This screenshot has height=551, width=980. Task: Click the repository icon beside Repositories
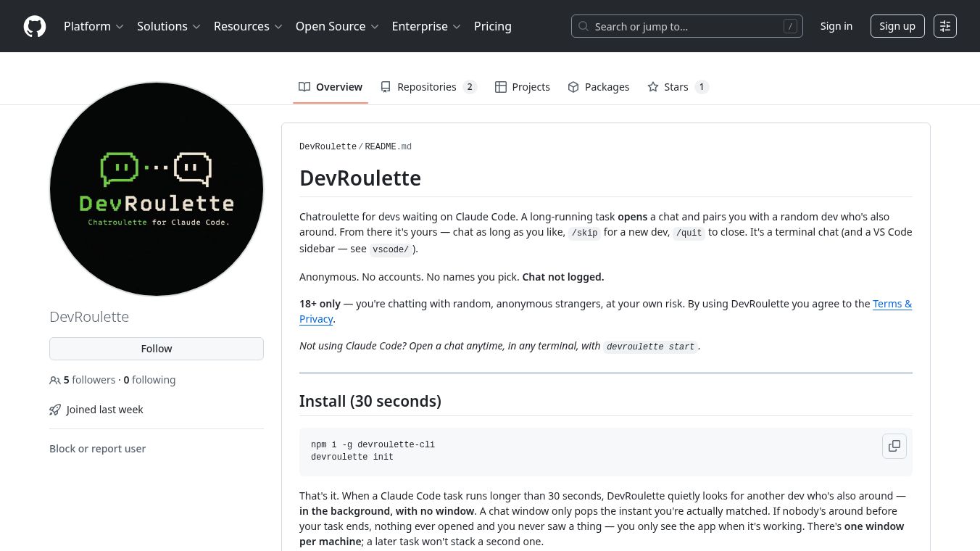(x=386, y=87)
